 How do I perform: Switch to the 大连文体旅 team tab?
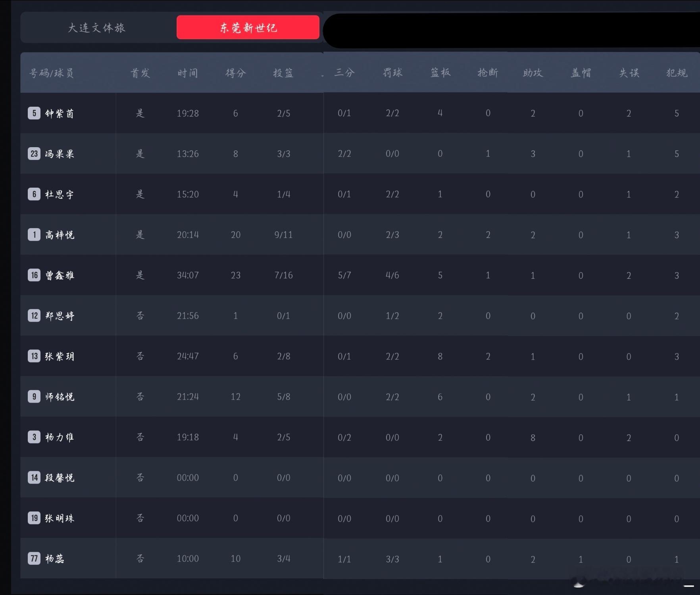(97, 27)
